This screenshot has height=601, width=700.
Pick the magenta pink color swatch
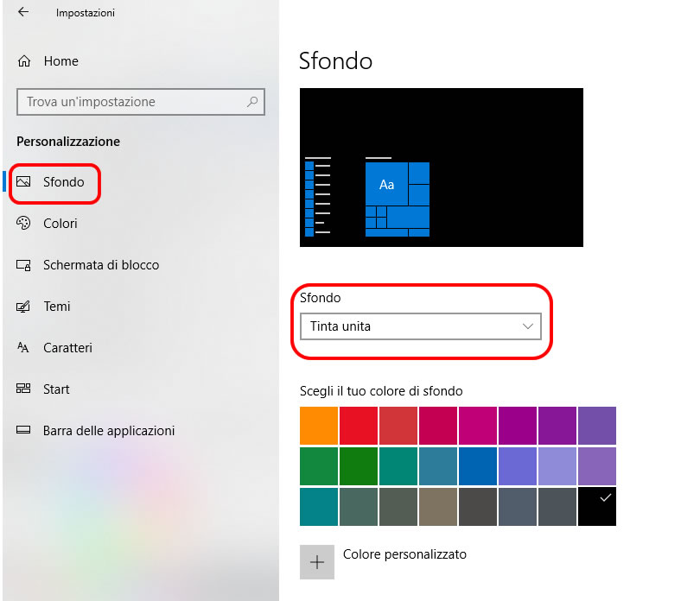pyautogui.click(x=478, y=426)
